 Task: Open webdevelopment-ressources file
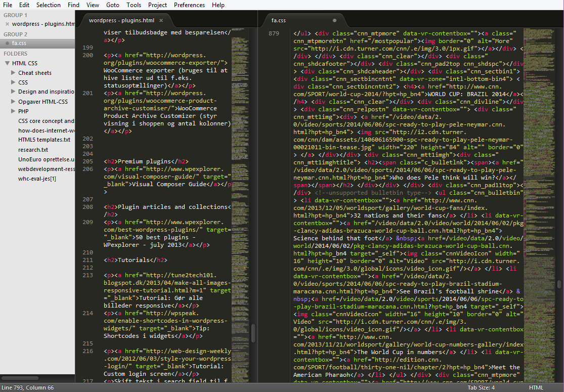pyautogui.click(x=47, y=169)
